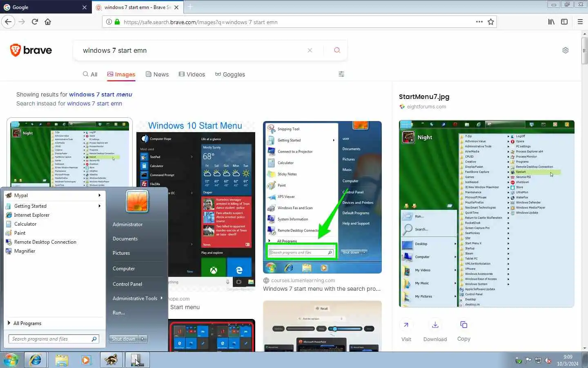588x368 pixels.
Task: Open Control Panel from Start menu
Action: [127, 284]
